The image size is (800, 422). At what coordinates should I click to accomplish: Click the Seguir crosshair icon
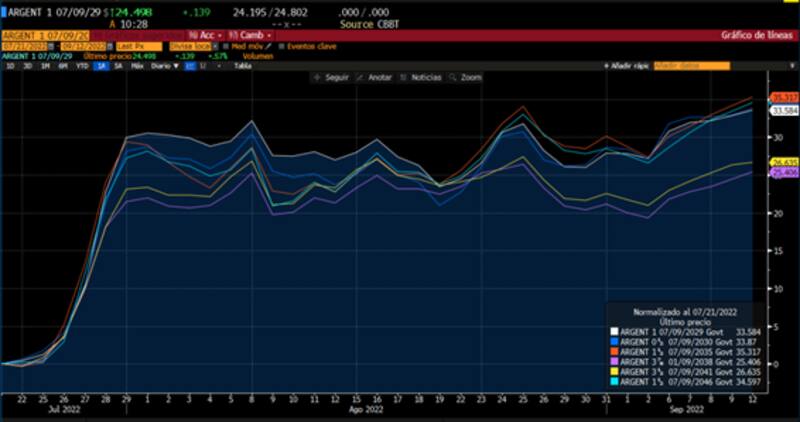[x=317, y=76]
